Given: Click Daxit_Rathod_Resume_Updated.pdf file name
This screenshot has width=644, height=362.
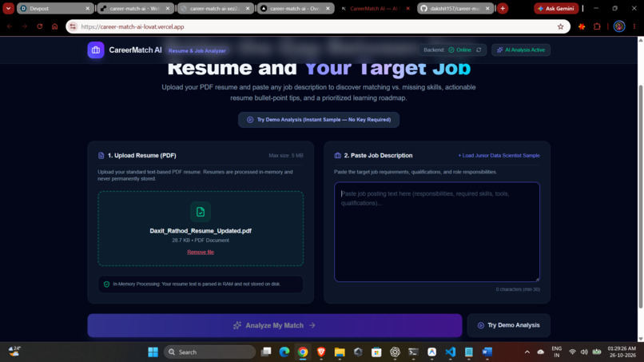Looking at the screenshot, I should 201,231.
